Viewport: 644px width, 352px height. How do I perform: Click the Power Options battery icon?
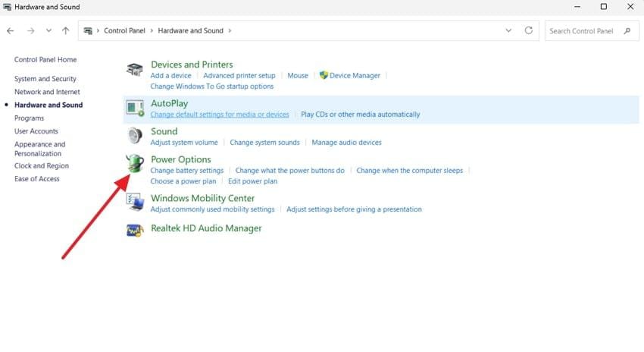click(x=135, y=163)
